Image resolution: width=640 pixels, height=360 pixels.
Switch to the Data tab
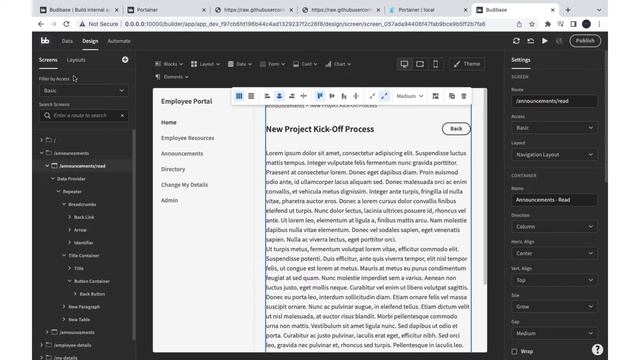coord(67,41)
